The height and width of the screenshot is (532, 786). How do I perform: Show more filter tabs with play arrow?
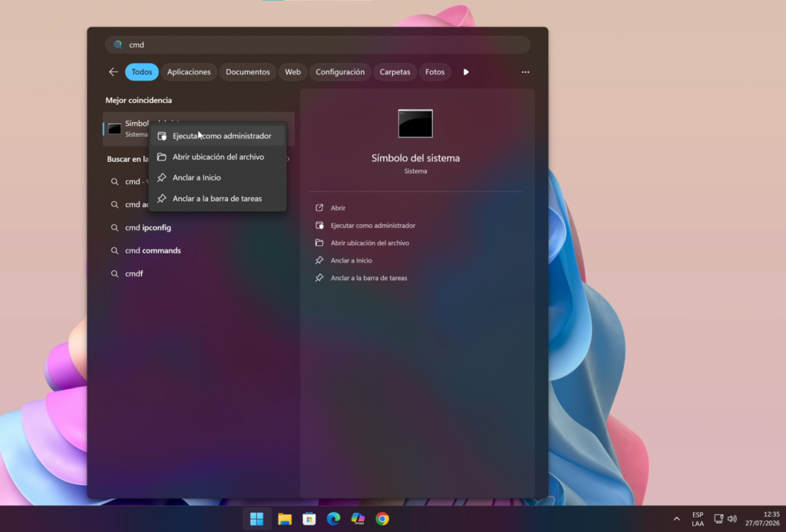tap(466, 71)
